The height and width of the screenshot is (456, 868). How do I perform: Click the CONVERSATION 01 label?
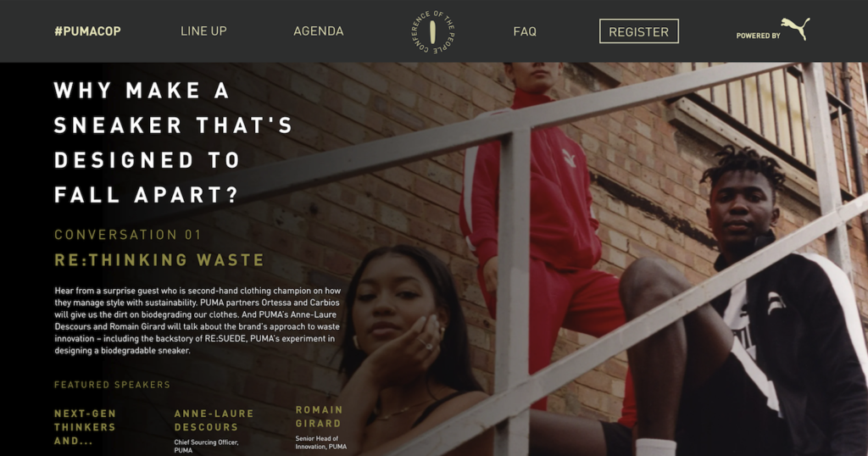click(128, 235)
